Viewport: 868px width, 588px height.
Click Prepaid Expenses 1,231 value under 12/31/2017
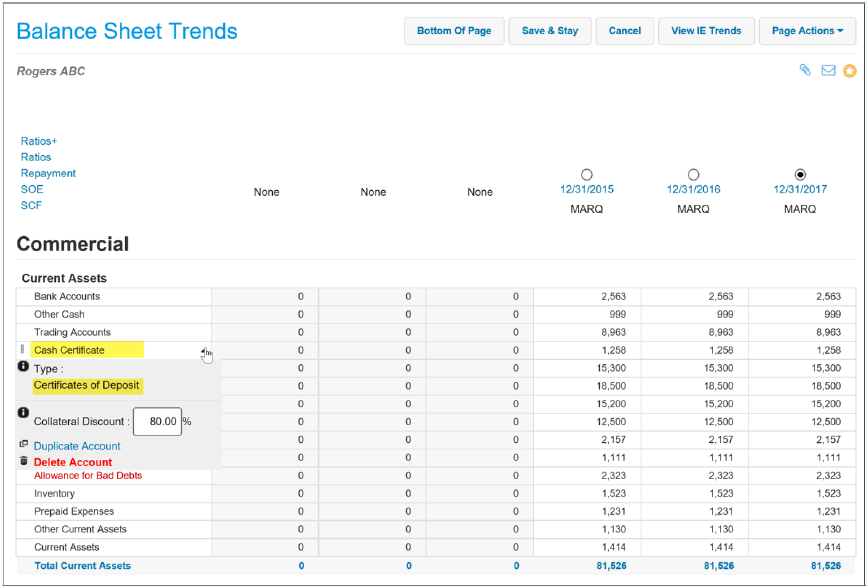[x=828, y=512]
